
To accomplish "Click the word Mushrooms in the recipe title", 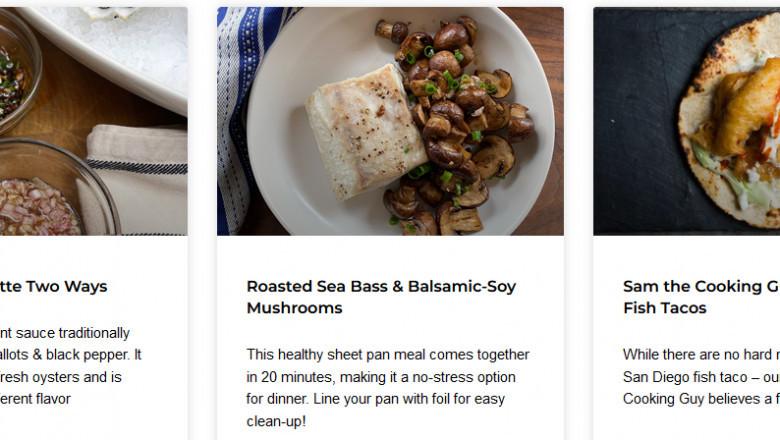I will [x=294, y=308].
